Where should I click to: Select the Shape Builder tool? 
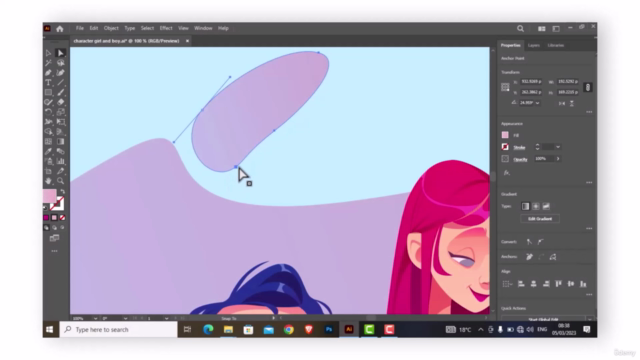(49, 131)
